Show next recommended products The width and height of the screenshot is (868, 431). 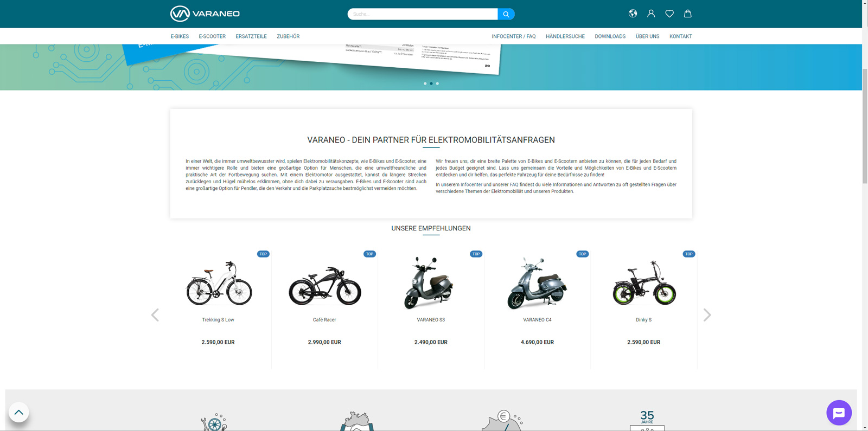coord(707,315)
